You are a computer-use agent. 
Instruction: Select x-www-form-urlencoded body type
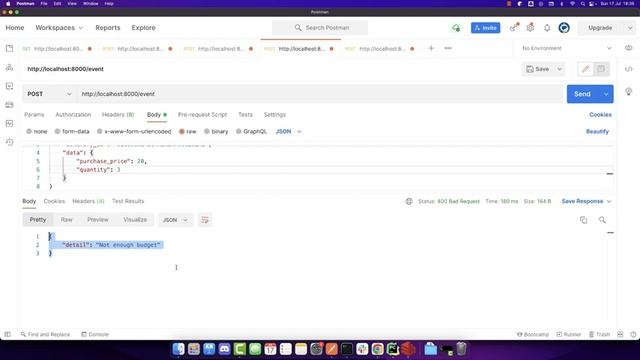click(134, 131)
